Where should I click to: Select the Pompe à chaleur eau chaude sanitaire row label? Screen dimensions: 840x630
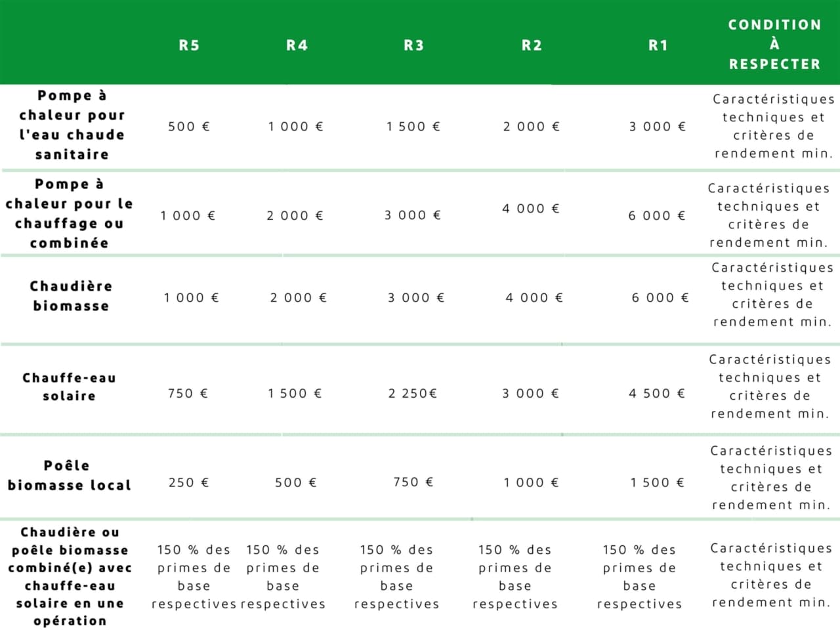[x=72, y=125]
